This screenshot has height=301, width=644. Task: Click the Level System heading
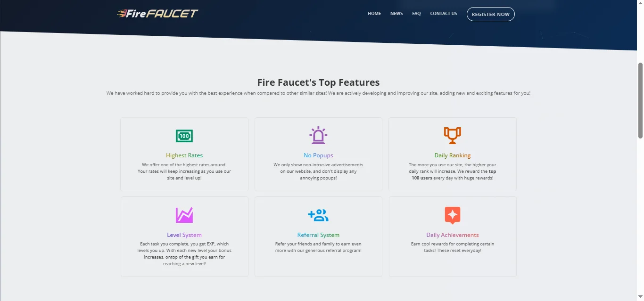[184, 235]
